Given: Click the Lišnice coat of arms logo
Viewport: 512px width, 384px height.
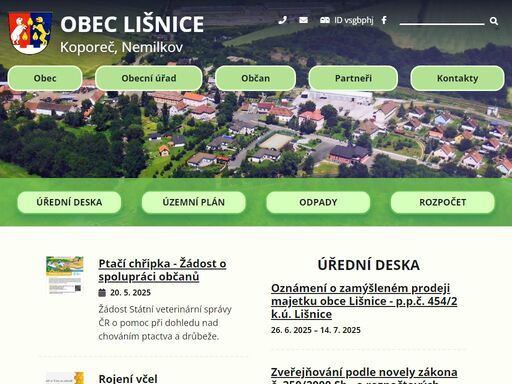Looking at the screenshot, I should tap(30, 33).
